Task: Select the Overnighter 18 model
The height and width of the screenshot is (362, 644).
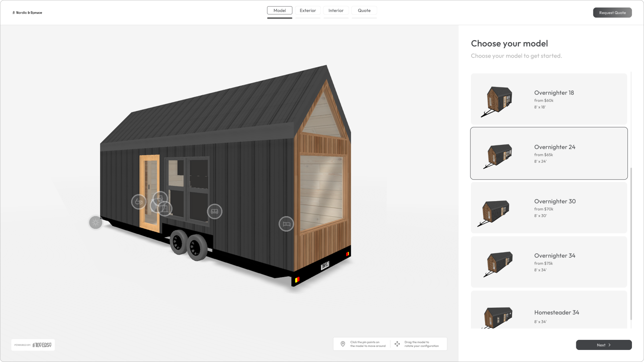Action: [x=549, y=99]
